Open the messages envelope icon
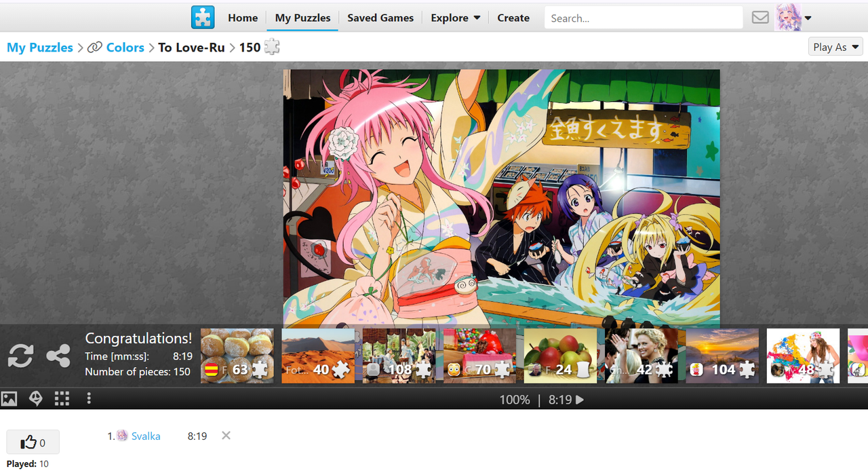 761,18
